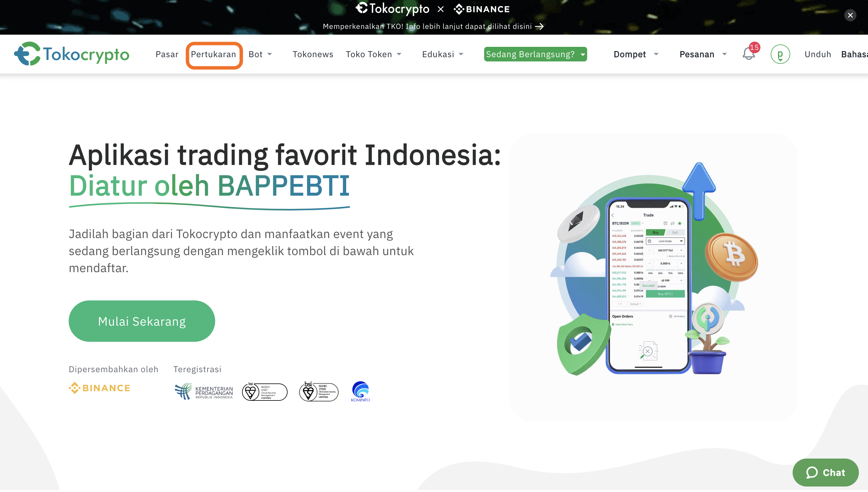Viewport: 868px width, 492px height.
Task: Click the user profile avatar icon
Action: pos(780,54)
